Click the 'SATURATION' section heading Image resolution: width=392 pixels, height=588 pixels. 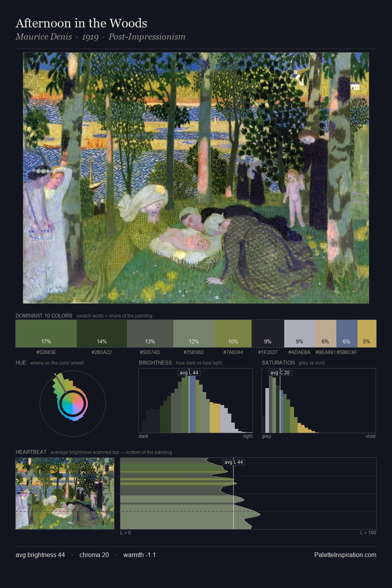point(278,363)
